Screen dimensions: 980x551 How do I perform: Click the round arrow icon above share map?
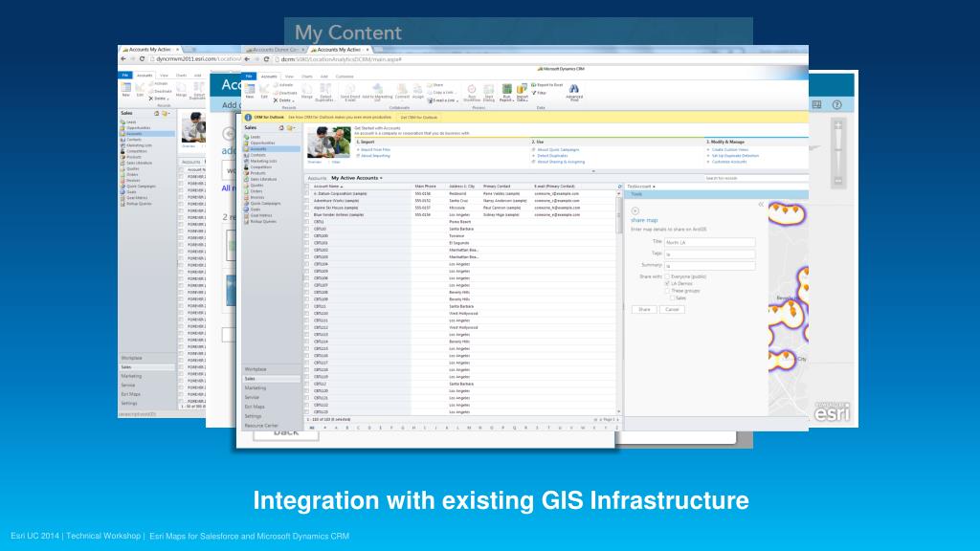[635, 211]
